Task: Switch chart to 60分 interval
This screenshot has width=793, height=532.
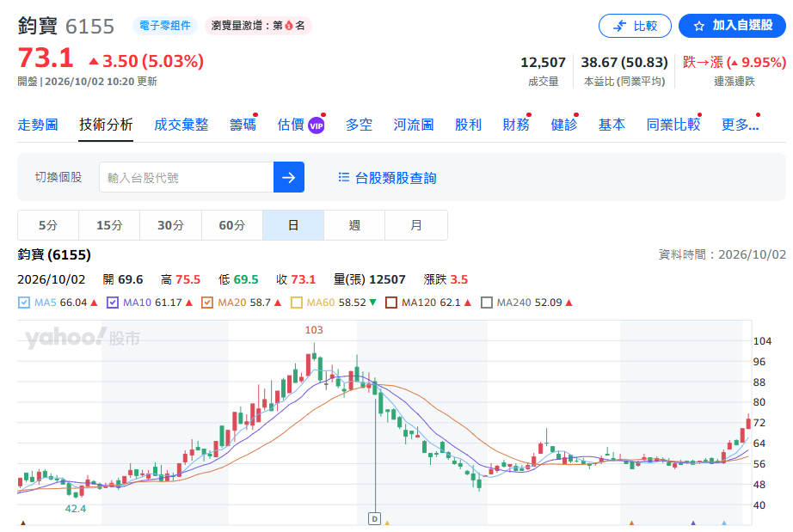Action: pos(232,225)
